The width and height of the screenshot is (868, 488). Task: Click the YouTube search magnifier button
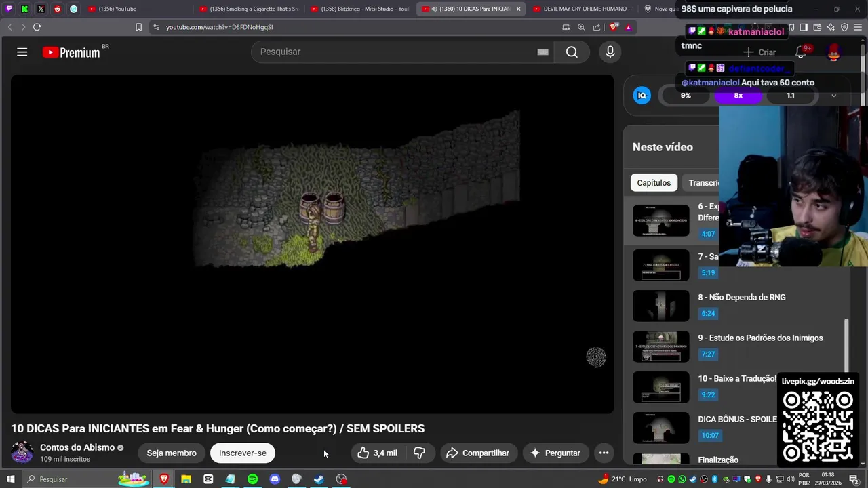[572, 52]
